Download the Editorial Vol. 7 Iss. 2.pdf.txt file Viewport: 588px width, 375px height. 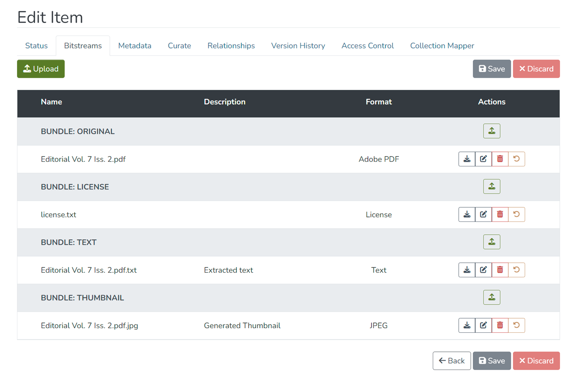click(467, 270)
